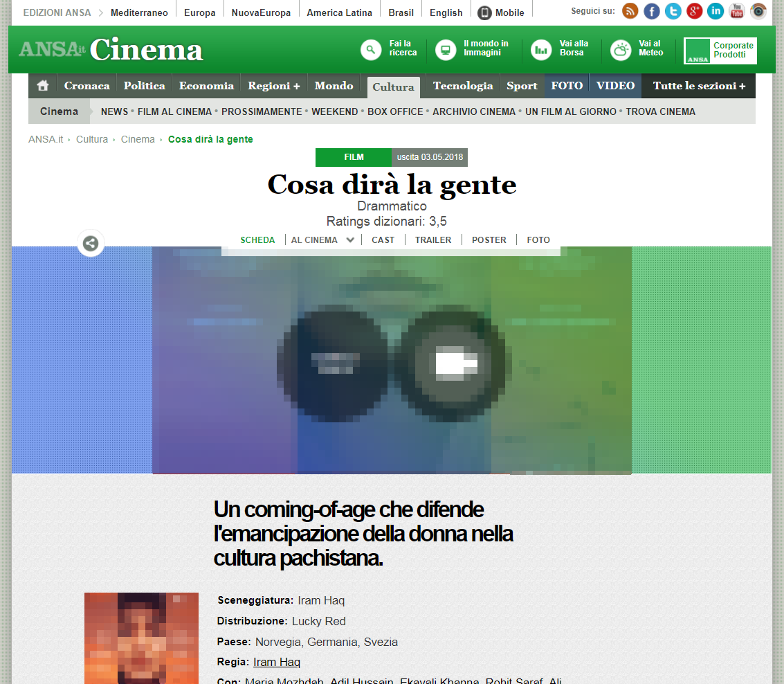The height and width of the screenshot is (684, 784).
Task: Click the green FILM badge
Action: [x=354, y=157]
